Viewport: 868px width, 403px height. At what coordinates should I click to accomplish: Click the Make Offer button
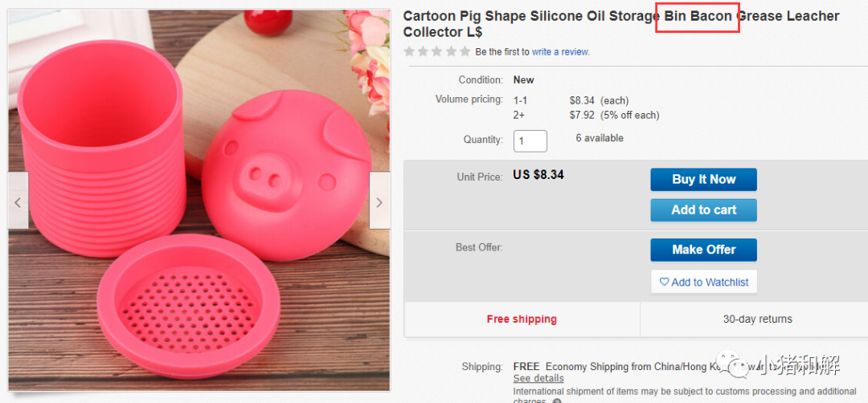703,250
